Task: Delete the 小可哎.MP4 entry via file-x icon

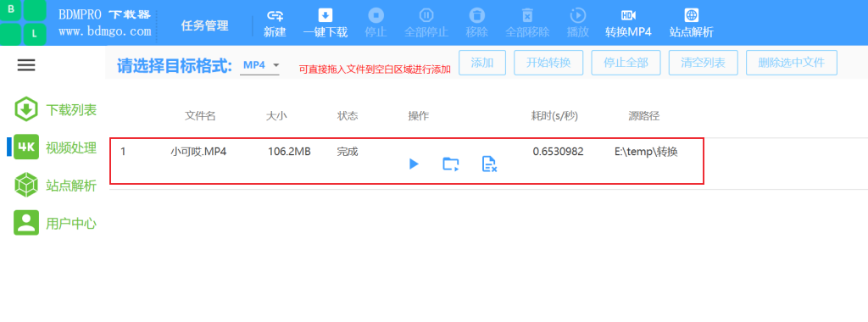Action: tap(489, 164)
